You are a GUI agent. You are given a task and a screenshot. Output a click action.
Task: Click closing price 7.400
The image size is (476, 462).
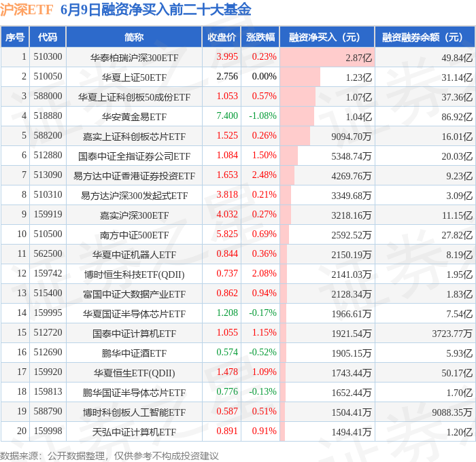[x=227, y=115]
